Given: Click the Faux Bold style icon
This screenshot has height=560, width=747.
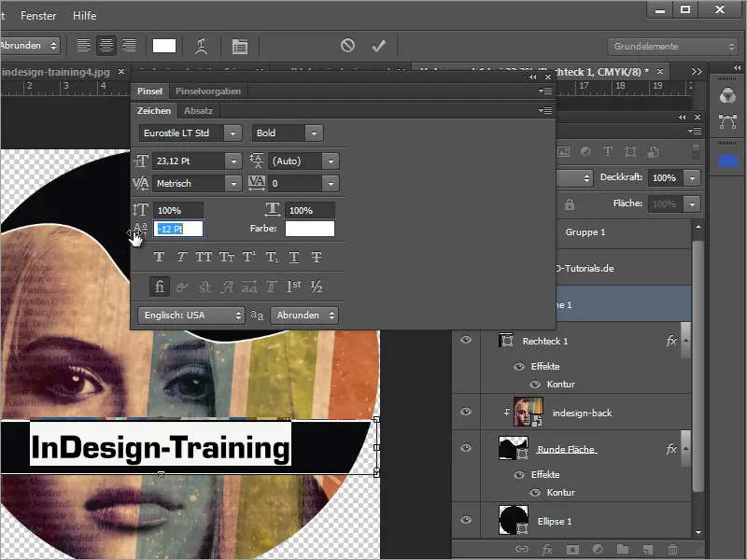Looking at the screenshot, I should (159, 258).
